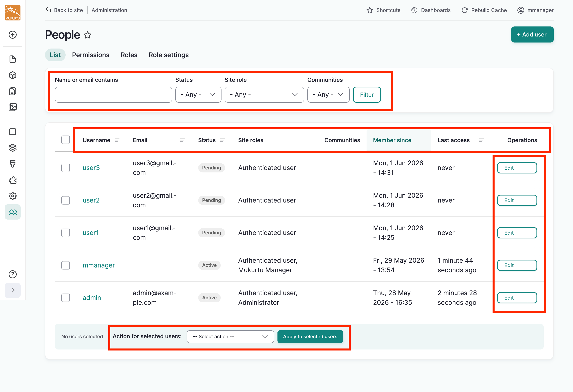The height and width of the screenshot is (392, 573).
Task: Check the checkbox for user3
Action: pyautogui.click(x=66, y=168)
